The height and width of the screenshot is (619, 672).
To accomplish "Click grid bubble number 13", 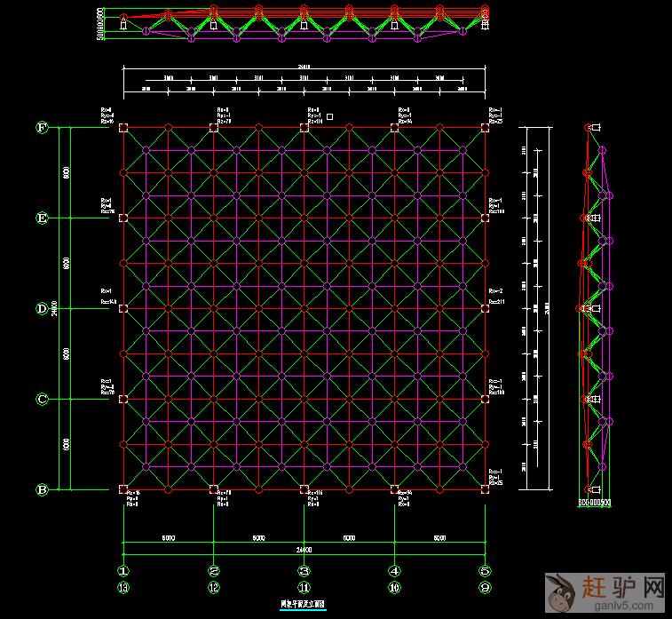I will tap(123, 587).
